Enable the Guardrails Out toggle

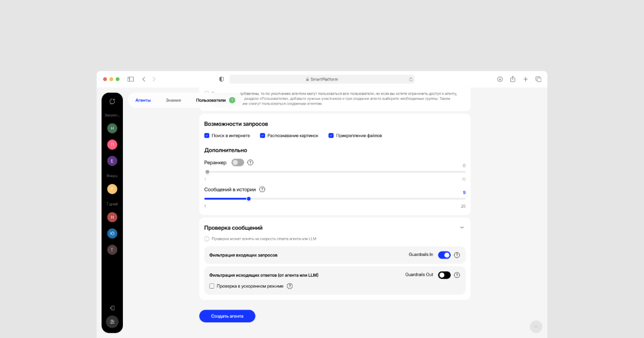(444, 275)
